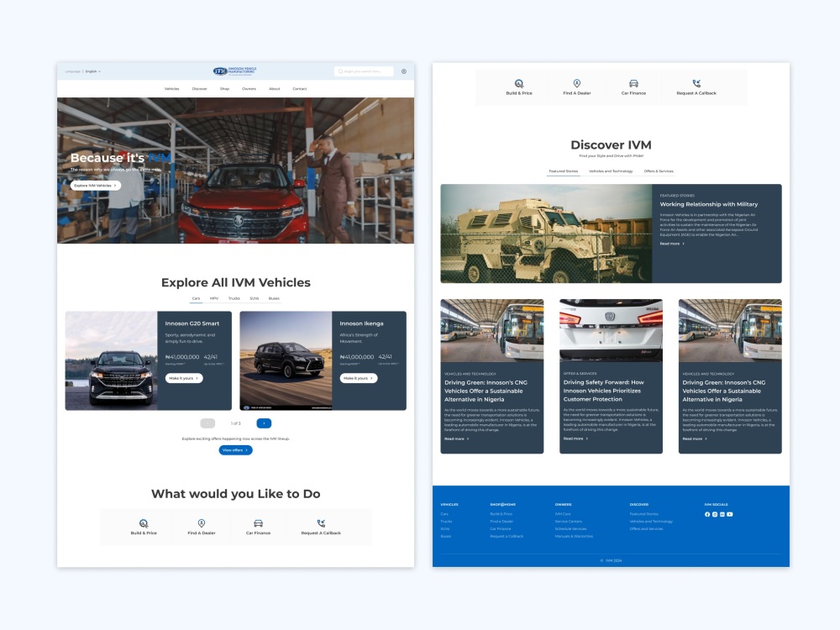This screenshot has height=630, width=840.
Task: Open the military armored vehicle image
Action: [x=547, y=234]
